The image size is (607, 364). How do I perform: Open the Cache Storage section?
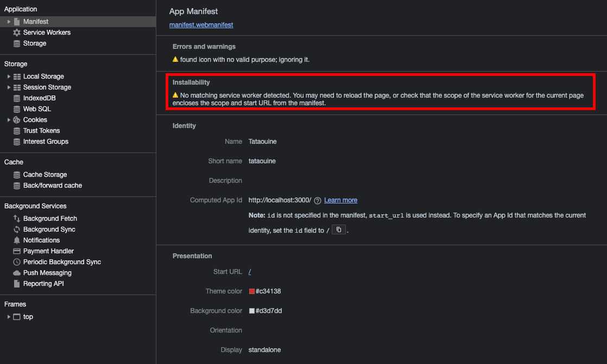tap(45, 174)
